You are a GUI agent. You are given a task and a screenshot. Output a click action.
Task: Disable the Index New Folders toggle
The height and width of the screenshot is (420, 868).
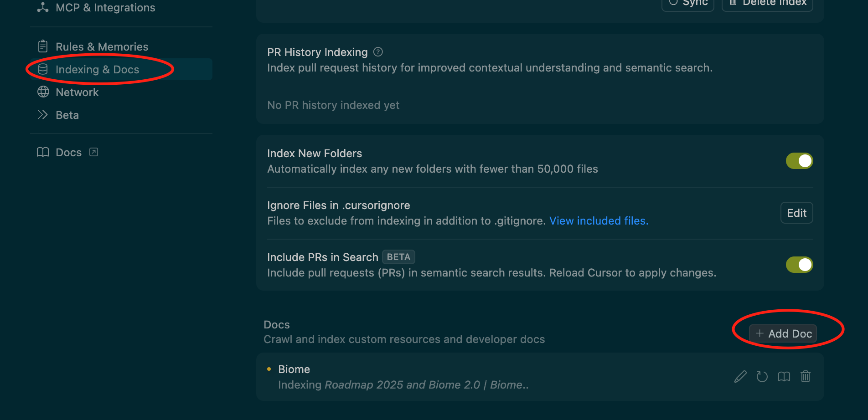(799, 161)
